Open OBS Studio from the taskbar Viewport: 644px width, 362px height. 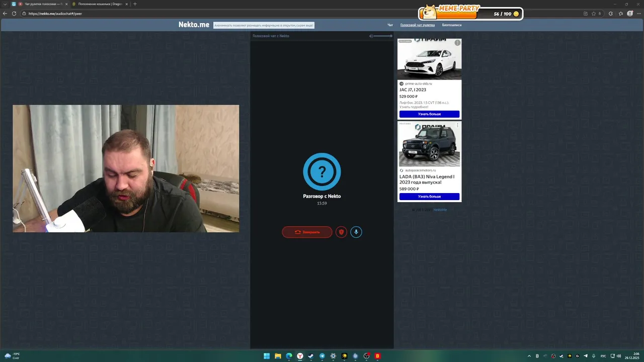click(x=366, y=356)
